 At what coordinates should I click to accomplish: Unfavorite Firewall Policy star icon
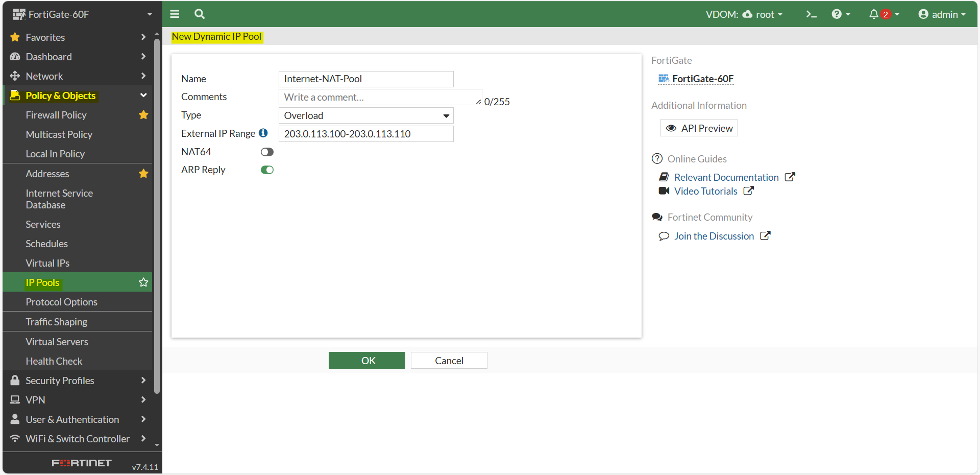143,115
